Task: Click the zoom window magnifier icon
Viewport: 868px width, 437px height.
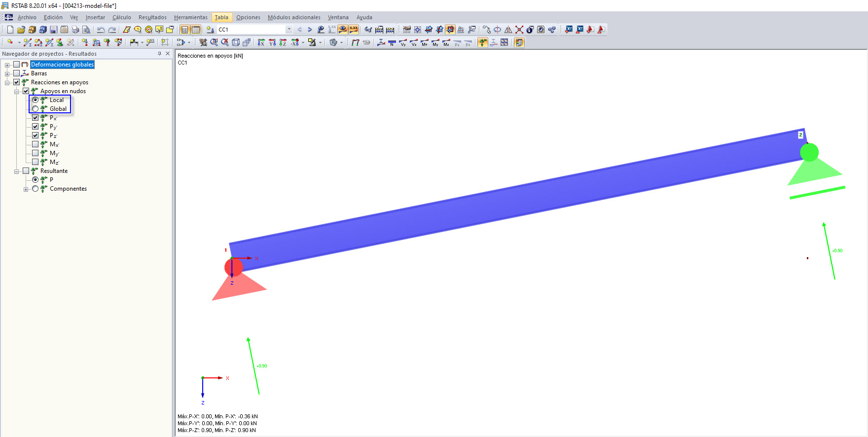Action: pyautogui.click(x=214, y=43)
